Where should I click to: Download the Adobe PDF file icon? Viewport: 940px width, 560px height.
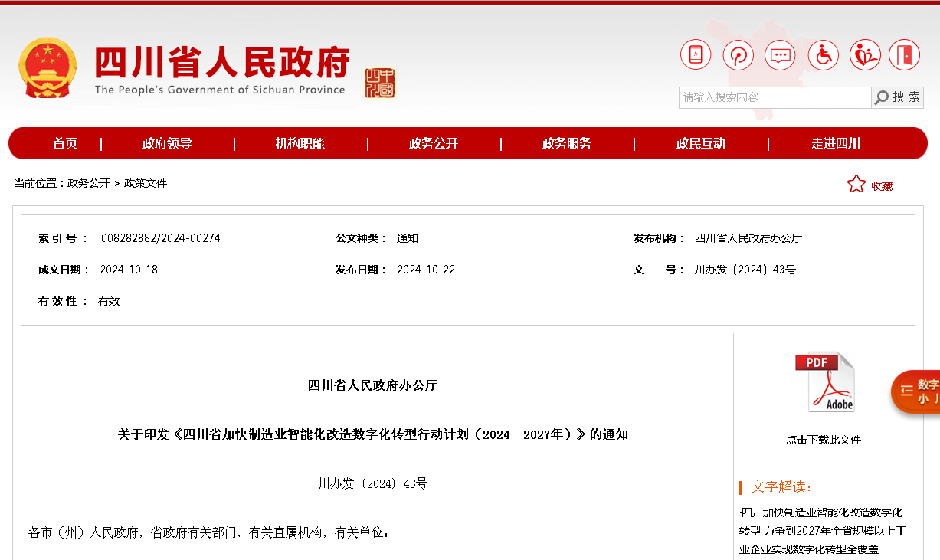click(x=824, y=382)
